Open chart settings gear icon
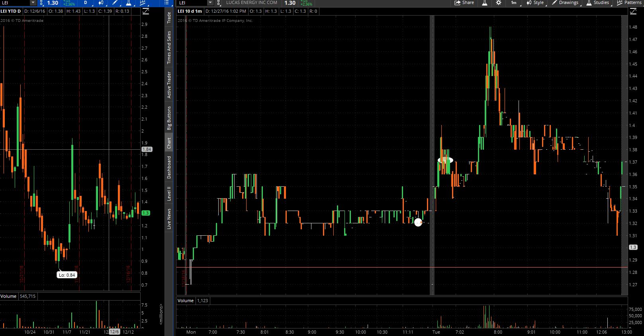Screen dimensions: 644x336 point(499,3)
